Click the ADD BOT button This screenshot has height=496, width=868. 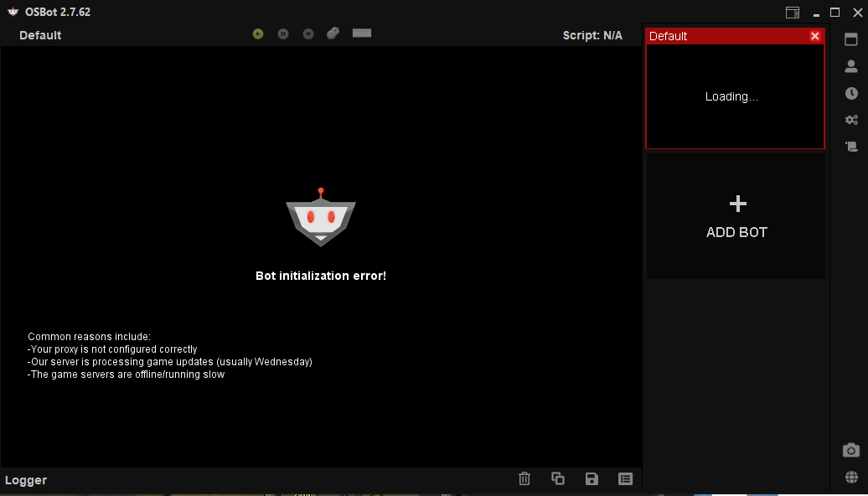736,216
